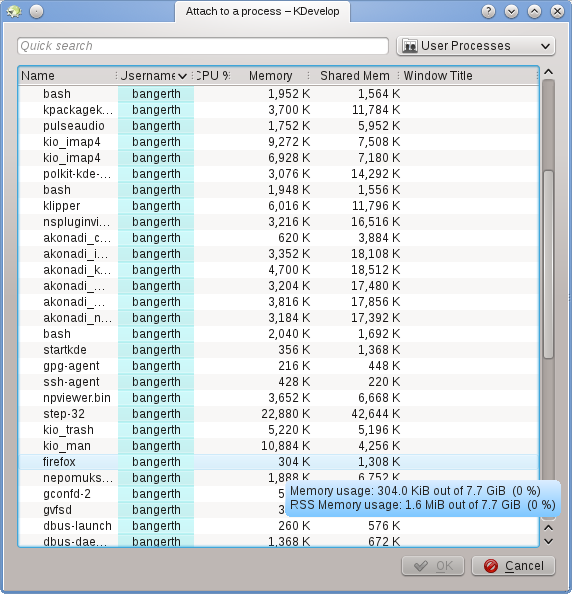
Task: Focus the Quick search field
Action: tap(203, 46)
